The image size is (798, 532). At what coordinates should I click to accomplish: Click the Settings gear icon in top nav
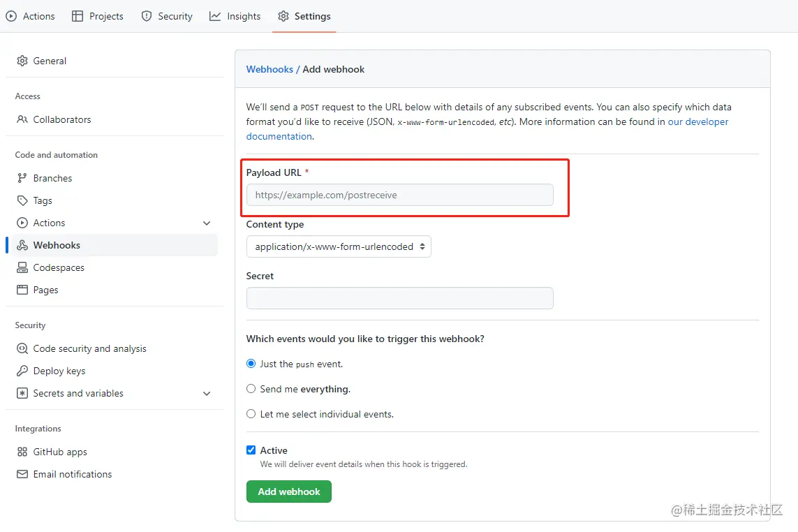[283, 16]
